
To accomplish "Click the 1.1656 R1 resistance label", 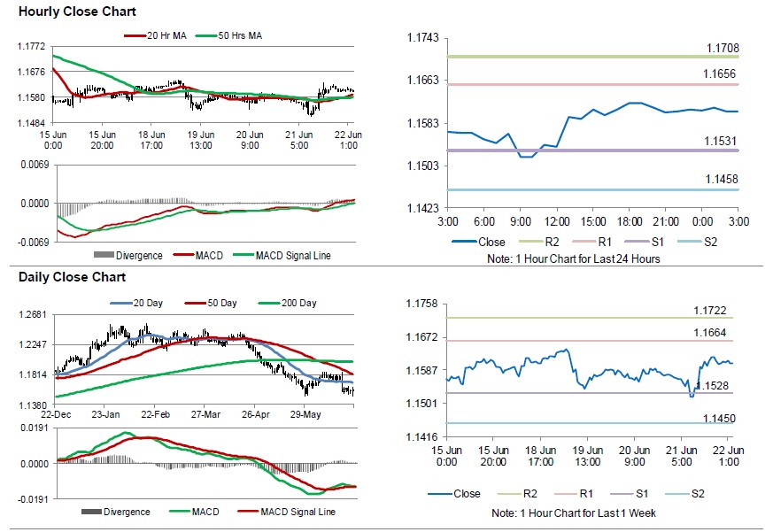I will pos(722,75).
